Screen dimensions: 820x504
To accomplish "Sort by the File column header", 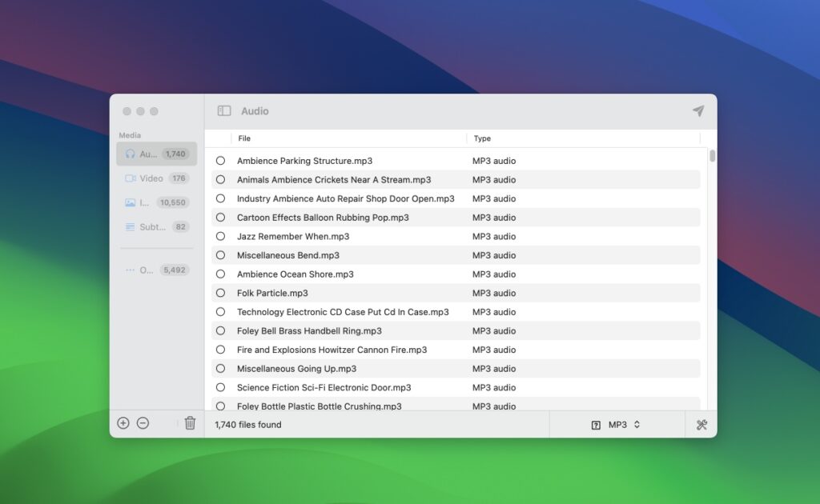I will coord(243,138).
